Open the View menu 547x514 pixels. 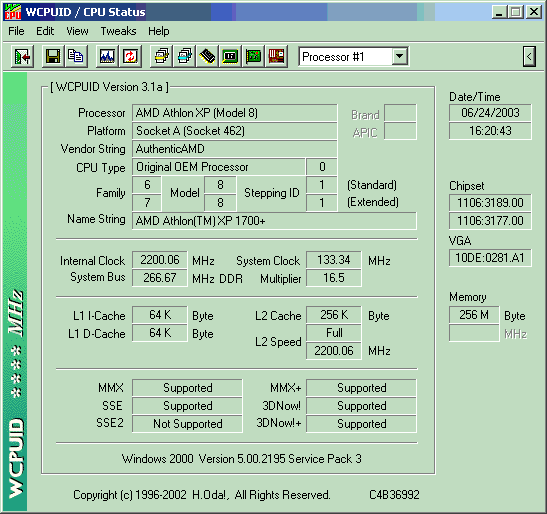coord(77,31)
